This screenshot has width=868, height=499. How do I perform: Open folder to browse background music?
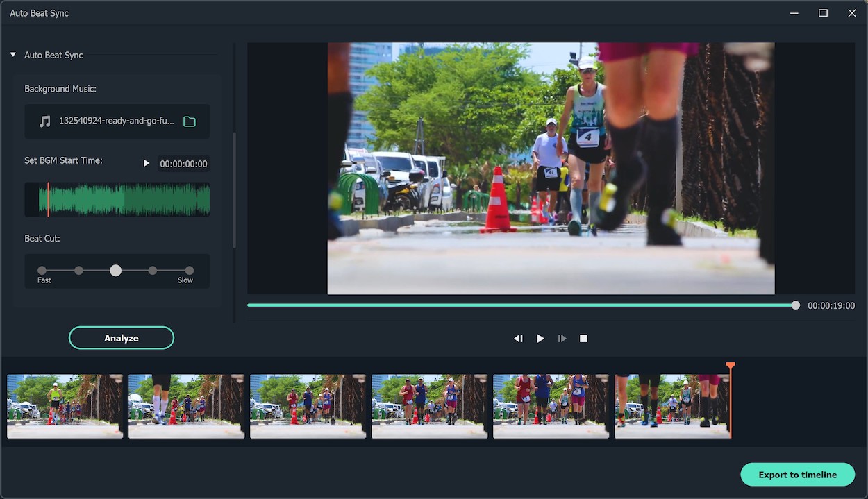(x=189, y=121)
